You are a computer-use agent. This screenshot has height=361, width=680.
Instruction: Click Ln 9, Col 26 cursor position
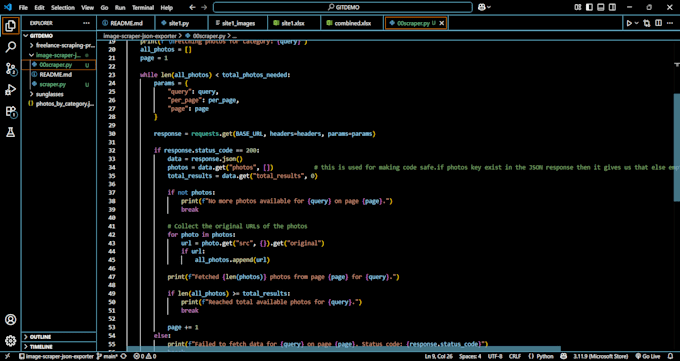pyautogui.click(x=439, y=356)
